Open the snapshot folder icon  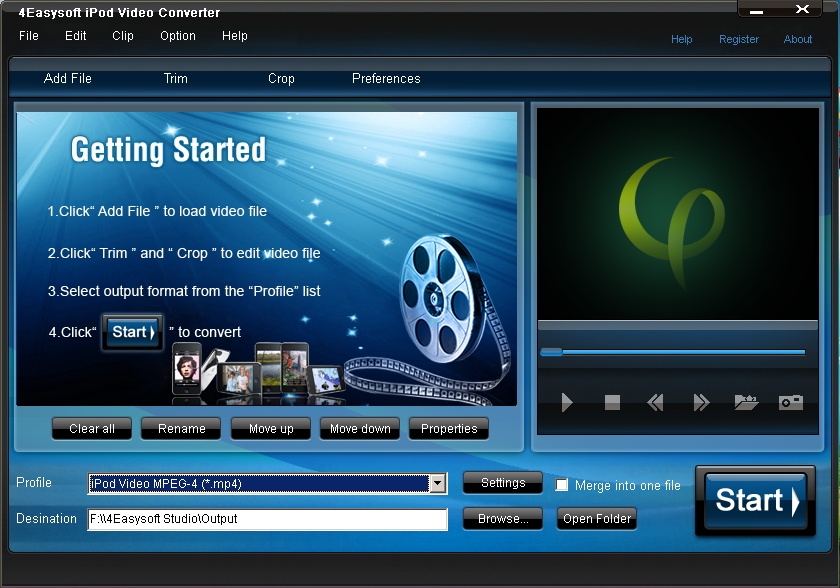(746, 402)
